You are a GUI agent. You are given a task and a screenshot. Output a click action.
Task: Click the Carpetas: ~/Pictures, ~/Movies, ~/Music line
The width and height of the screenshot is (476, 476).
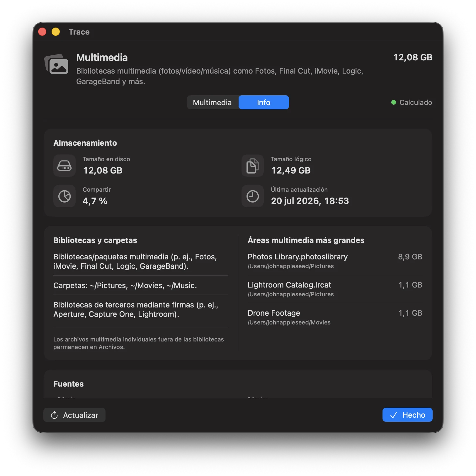point(125,285)
